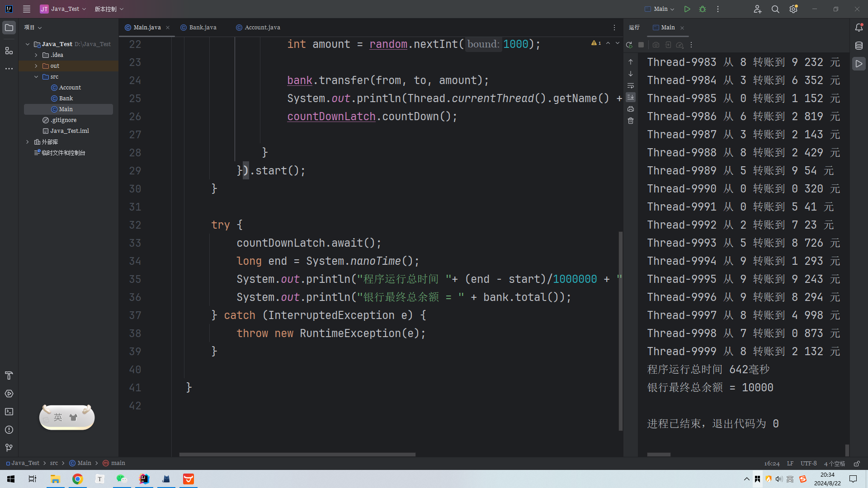
Task: Open the Build hammer tool window
Action: (9, 375)
